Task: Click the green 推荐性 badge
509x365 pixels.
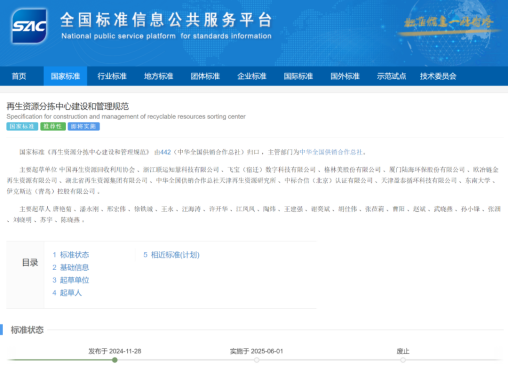Action: click(x=53, y=126)
